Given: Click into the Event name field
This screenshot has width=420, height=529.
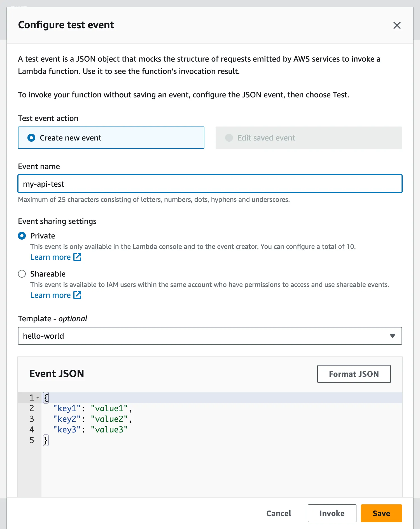Looking at the screenshot, I should pyautogui.click(x=210, y=184).
